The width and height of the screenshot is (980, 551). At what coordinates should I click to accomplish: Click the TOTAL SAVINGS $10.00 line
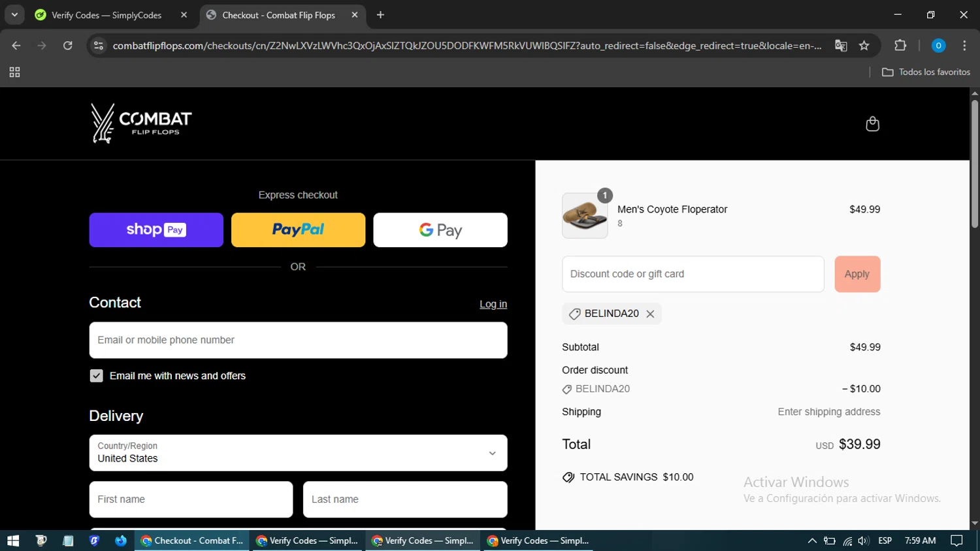tap(628, 477)
